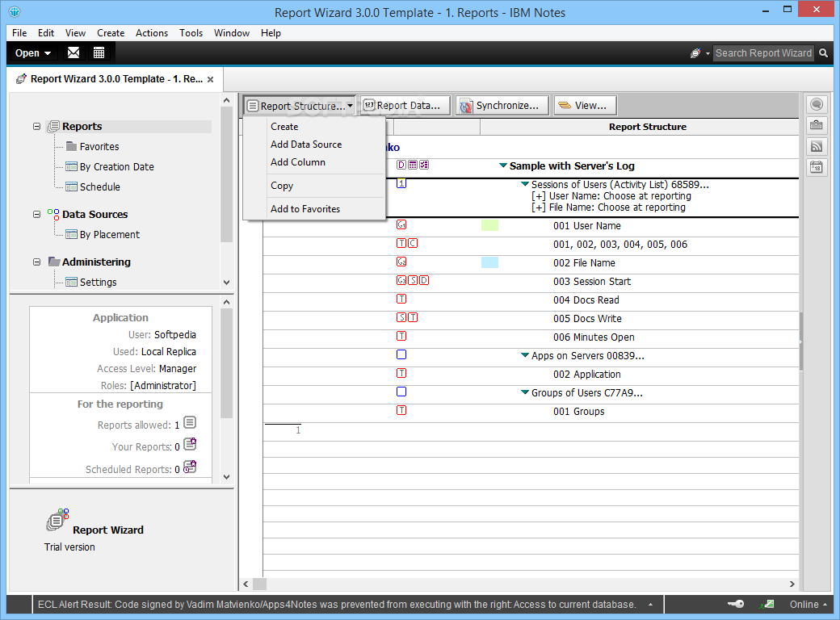Click the status bar network activity icon

(x=766, y=604)
